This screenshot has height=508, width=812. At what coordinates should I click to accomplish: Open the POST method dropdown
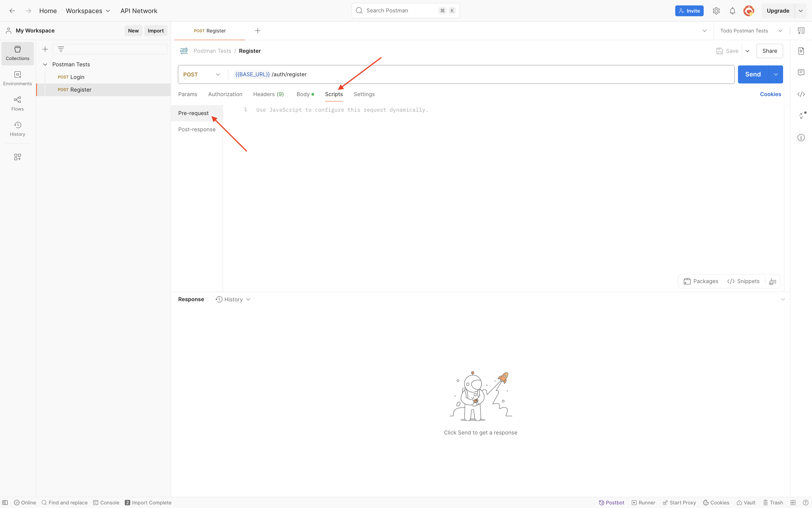tap(202, 74)
